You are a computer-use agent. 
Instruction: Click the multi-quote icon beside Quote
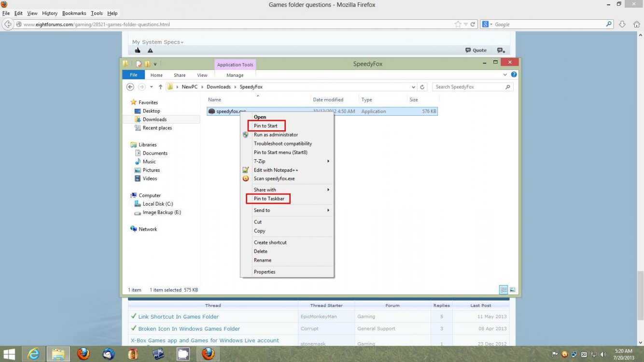(x=501, y=50)
